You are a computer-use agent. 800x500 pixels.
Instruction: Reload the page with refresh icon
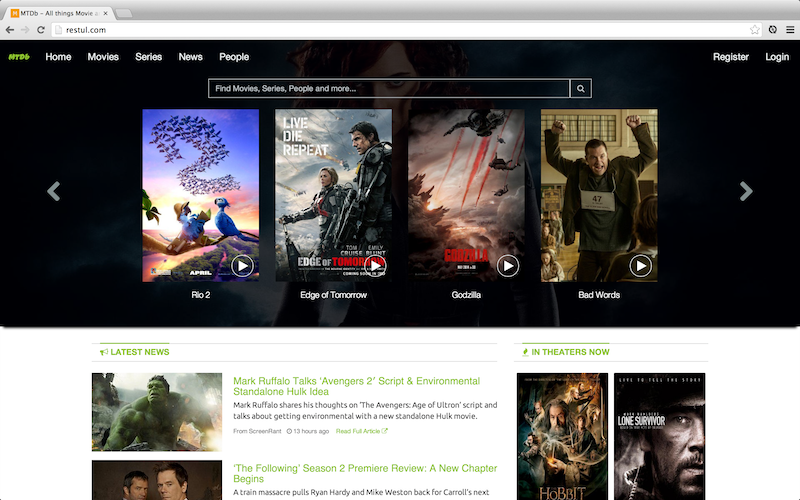point(41,30)
